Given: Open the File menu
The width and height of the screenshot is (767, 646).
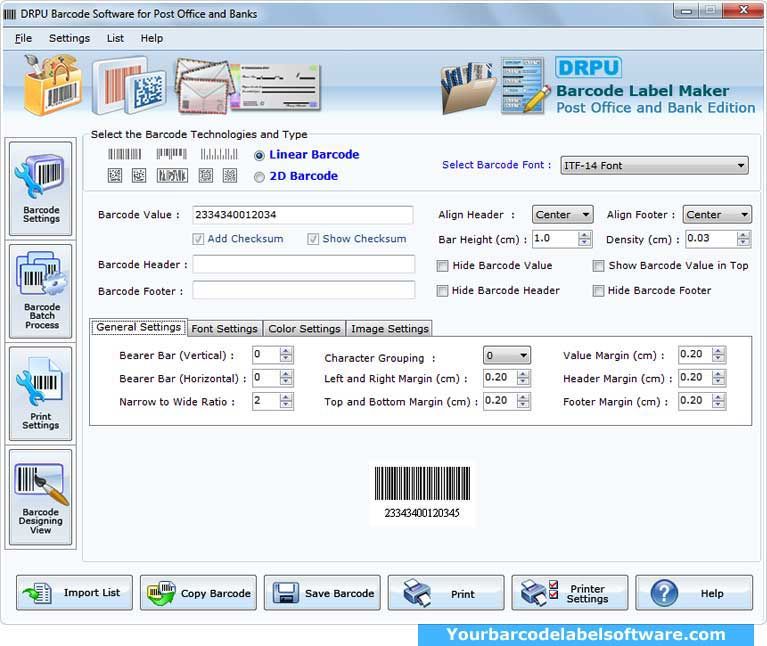Looking at the screenshot, I should click(23, 38).
